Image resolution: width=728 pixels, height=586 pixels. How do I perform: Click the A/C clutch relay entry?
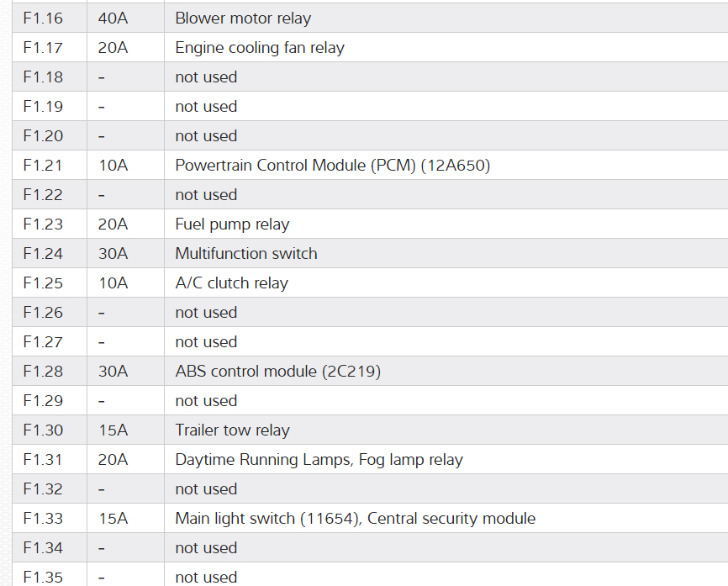pos(231,283)
